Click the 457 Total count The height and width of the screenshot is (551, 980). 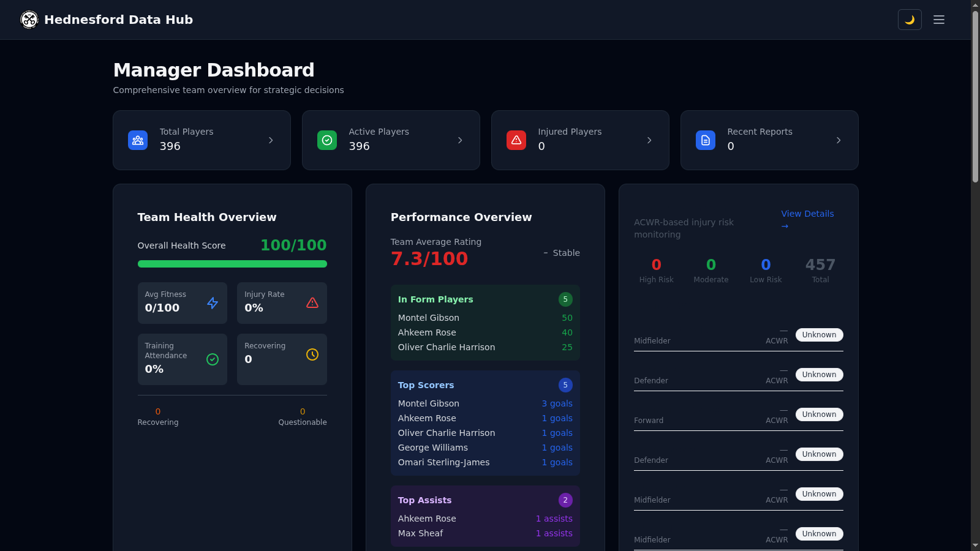[x=820, y=264]
